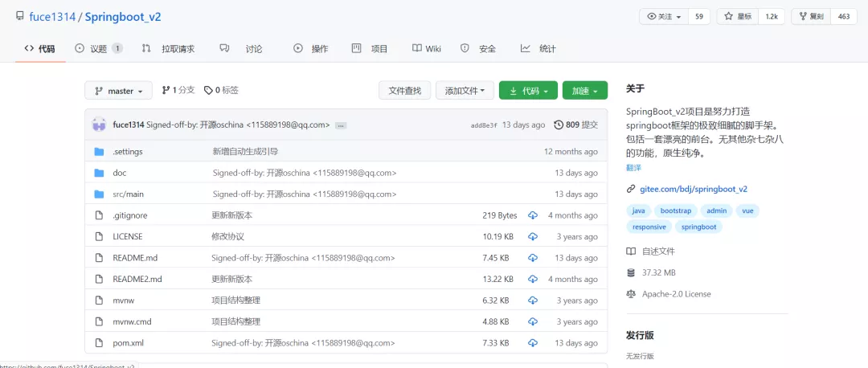
Task: Switch to the 讨论 tab
Action: 241,49
